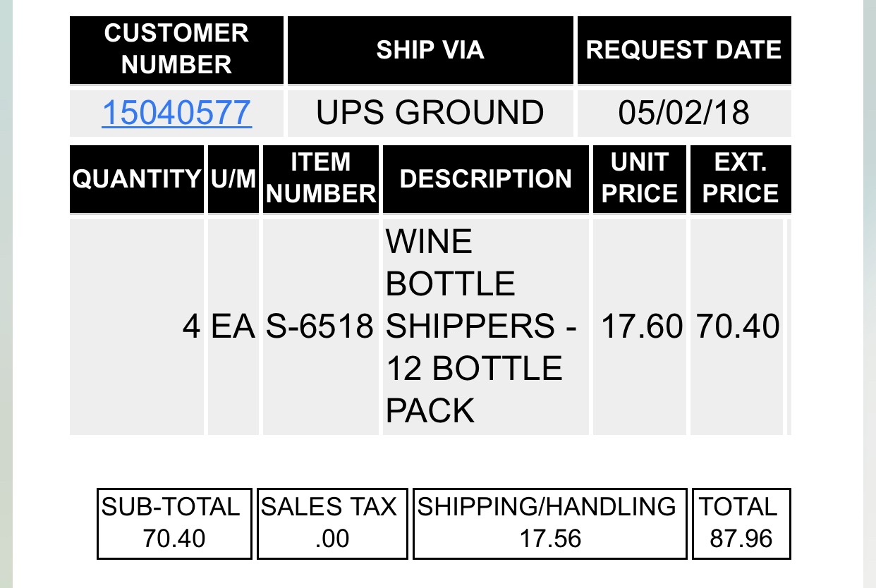The width and height of the screenshot is (876, 588).
Task: Click the SUB-TOTAL box
Action: (174, 523)
